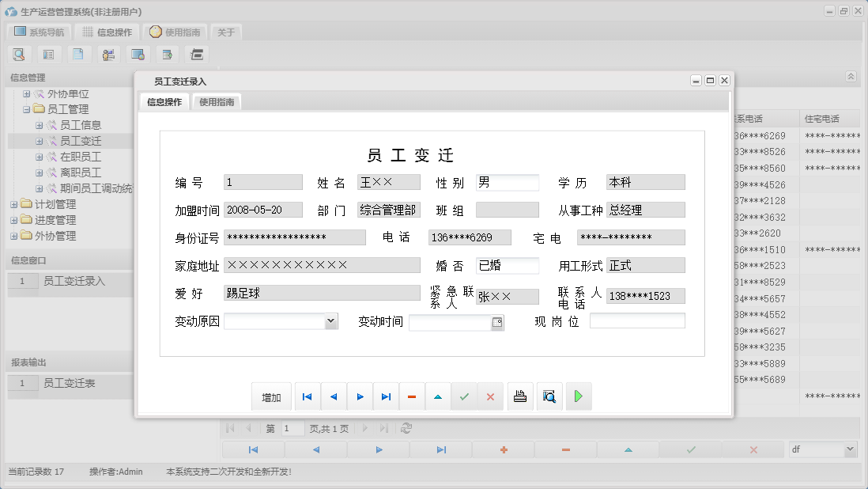
Task: Open the print icon in the dialog toolbar
Action: click(x=520, y=396)
